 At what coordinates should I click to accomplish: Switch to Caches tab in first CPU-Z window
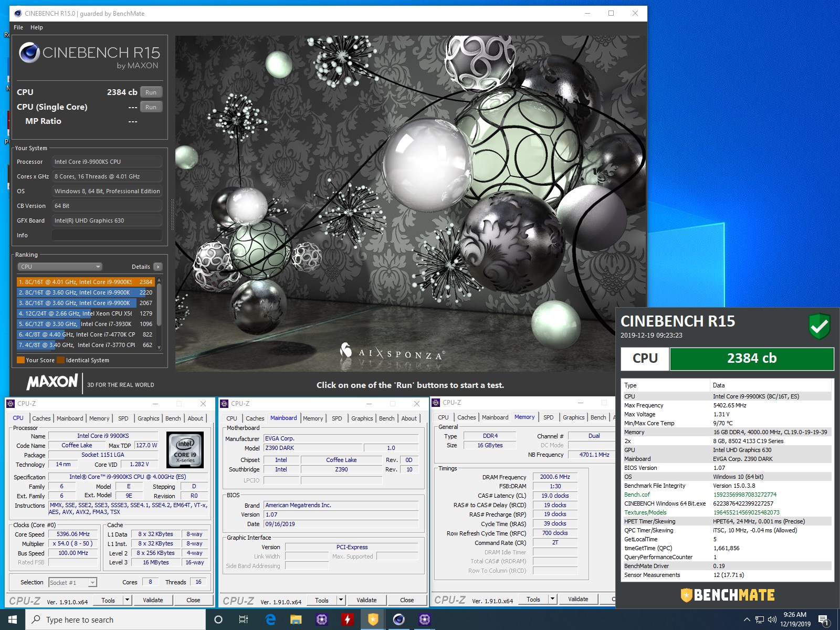coord(41,418)
